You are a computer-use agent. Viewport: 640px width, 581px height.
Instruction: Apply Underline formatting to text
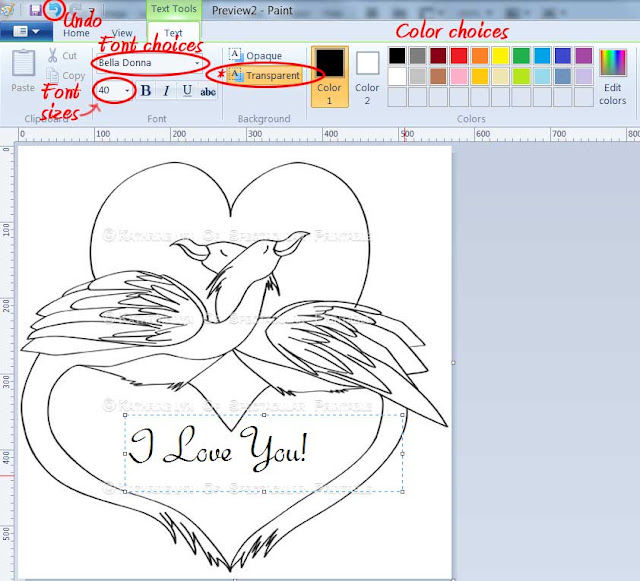187,91
